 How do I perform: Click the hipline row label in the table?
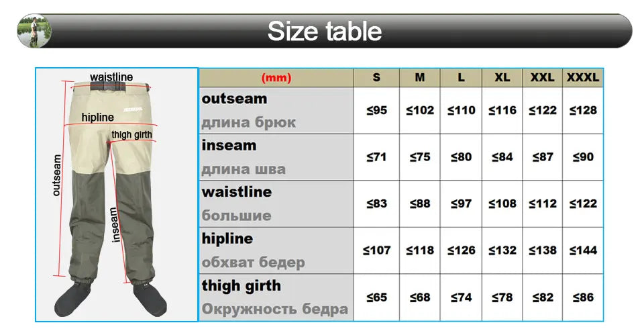(227, 238)
